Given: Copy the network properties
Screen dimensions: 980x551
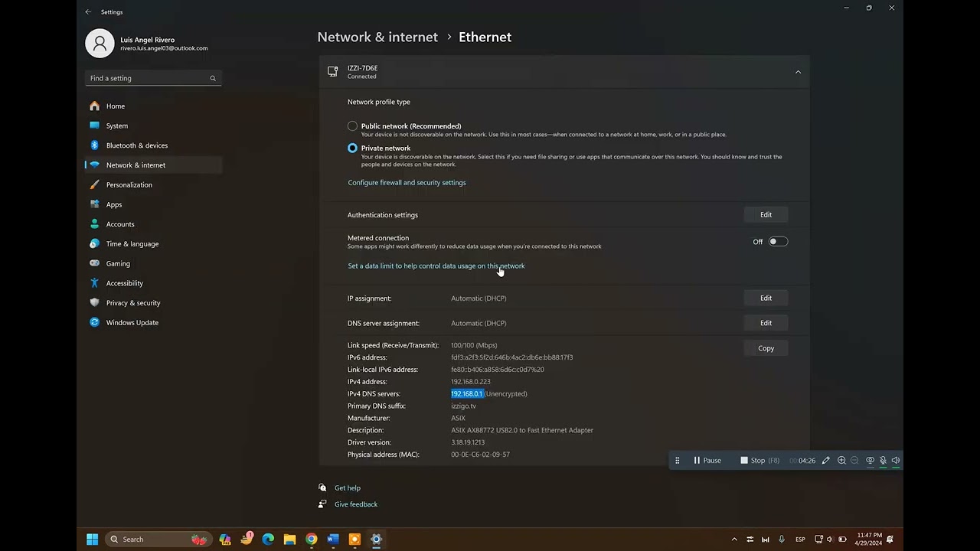Looking at the screenshot, I should 766,348.
